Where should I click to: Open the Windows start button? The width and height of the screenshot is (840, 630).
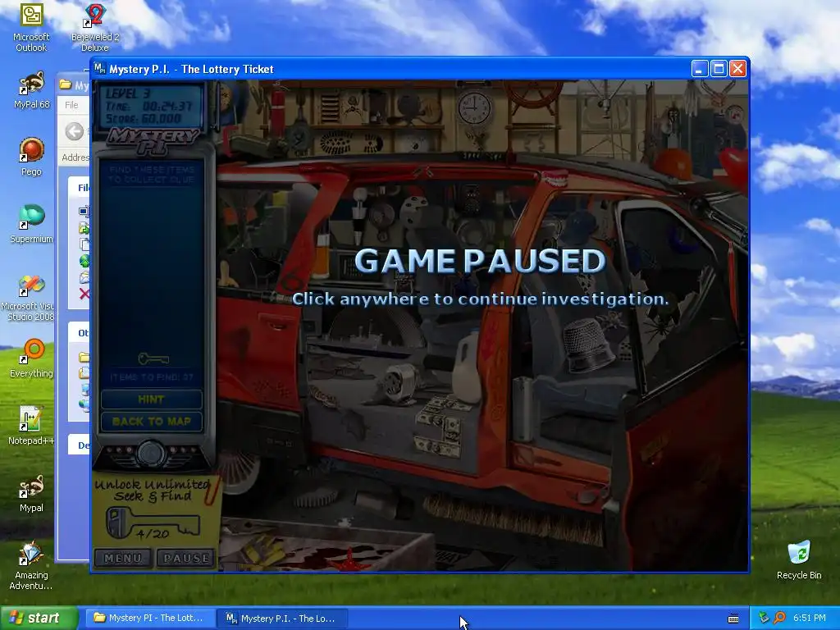[39, 619]
